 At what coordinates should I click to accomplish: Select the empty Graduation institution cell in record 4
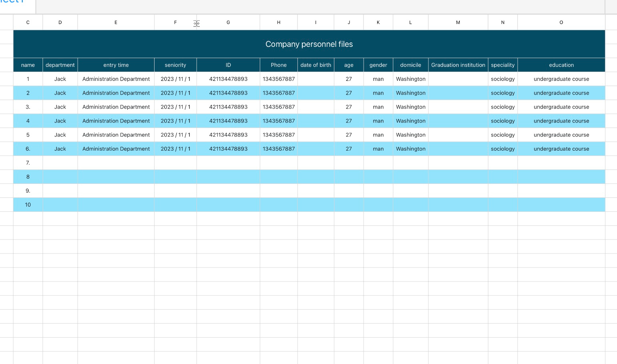coord(458,121)
